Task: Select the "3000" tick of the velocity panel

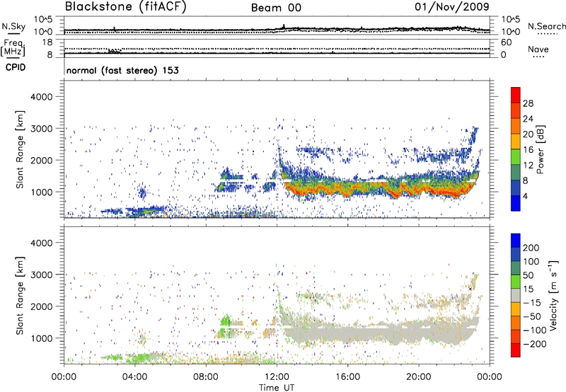Action: tap(41, 275)
